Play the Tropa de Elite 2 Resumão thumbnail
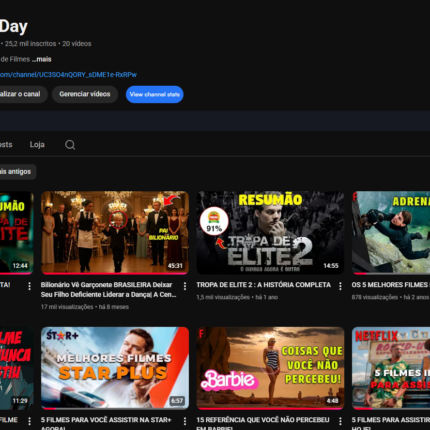Screen dimensions: 430x430 270,233
